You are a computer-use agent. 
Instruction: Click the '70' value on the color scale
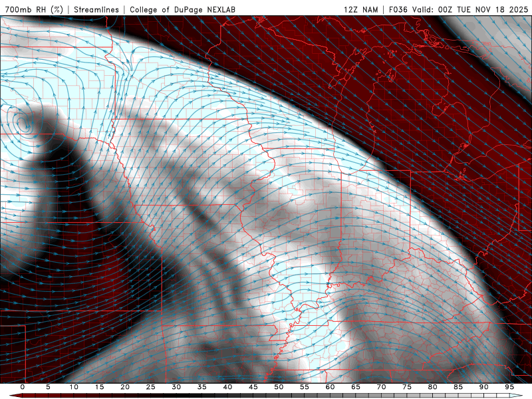point(381,387)
